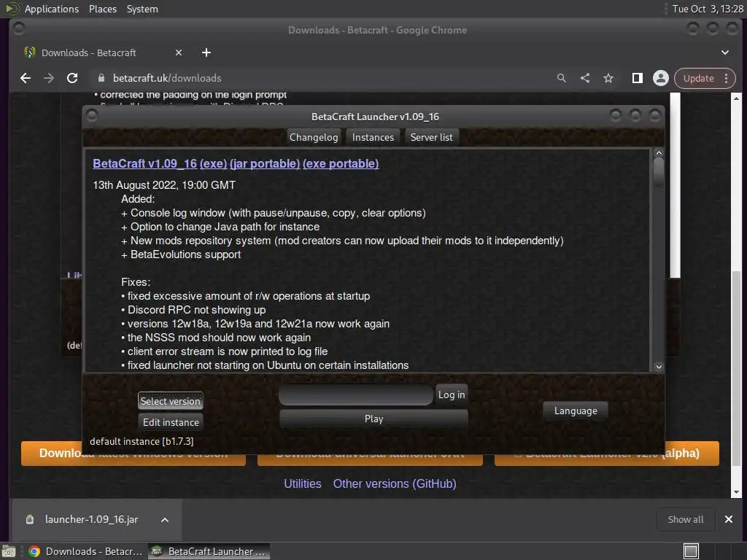The width and height of the screenshot is (747, 560).
Task: Bookmark this page with the star icon
Action: 608,78
